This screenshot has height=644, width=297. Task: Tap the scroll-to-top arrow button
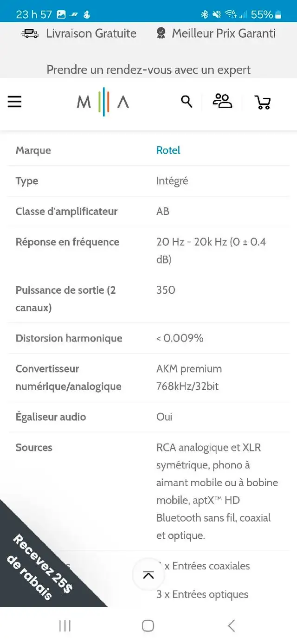coord(148,575)
